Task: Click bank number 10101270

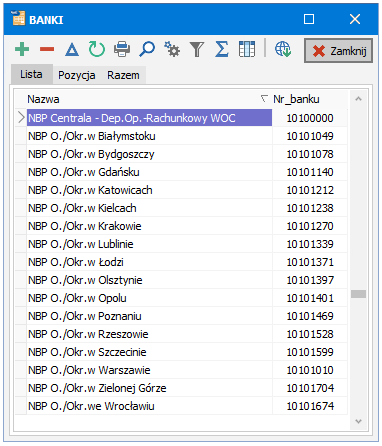Action: click(x=310, y=226)
